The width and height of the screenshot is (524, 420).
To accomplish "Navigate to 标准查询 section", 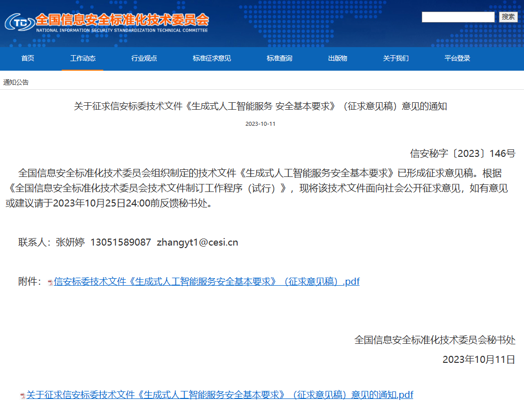I will point(279,58).
